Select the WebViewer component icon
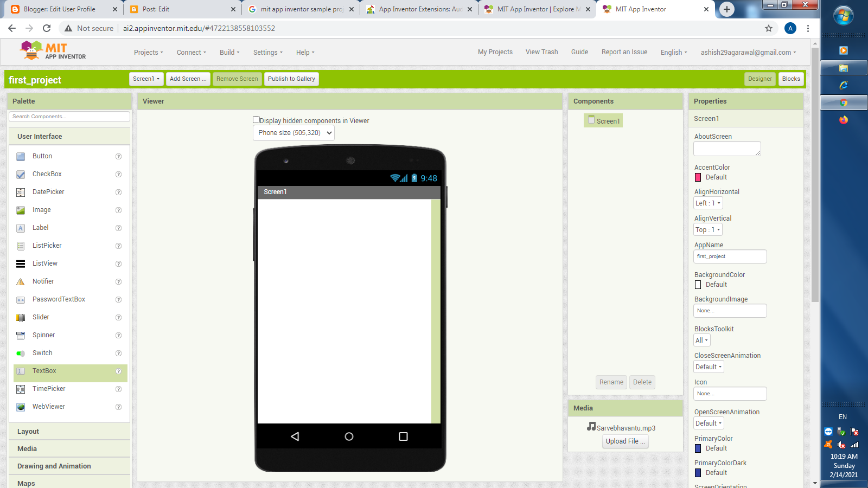 pos(20,407)
